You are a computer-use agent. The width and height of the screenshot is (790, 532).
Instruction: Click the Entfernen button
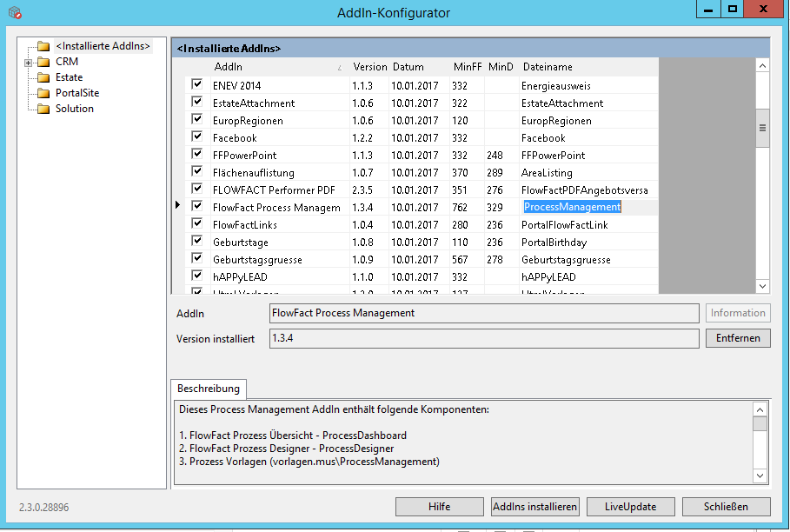738,338
